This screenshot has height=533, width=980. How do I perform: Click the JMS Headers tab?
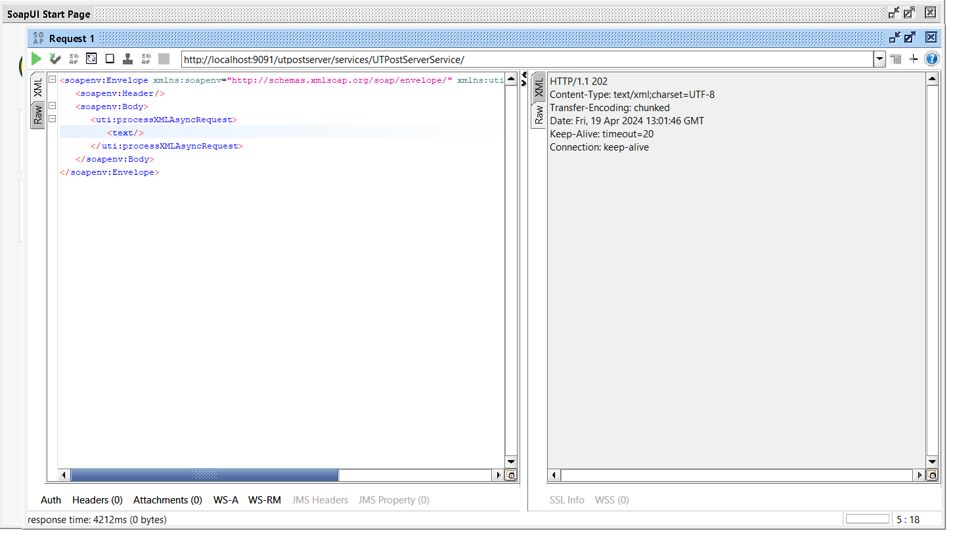pos(320,500)
